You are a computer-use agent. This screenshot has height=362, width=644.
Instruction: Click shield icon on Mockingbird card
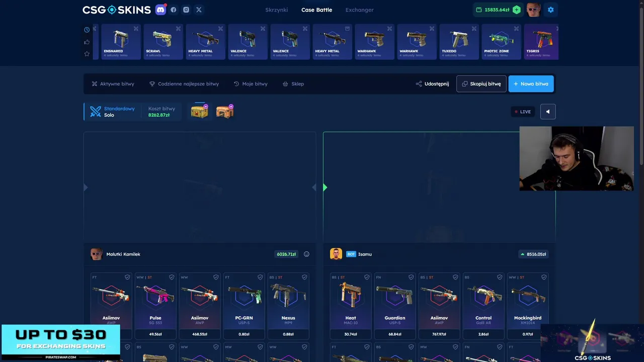click(x=544, y=277)
